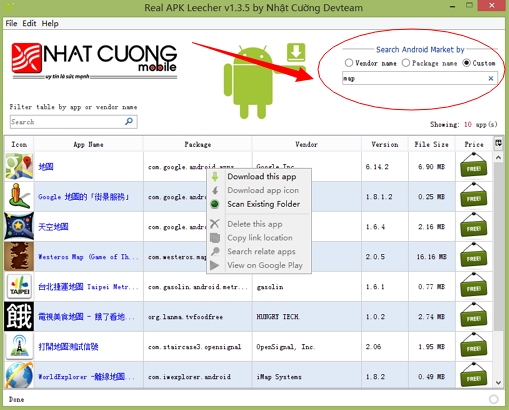Sort table by App Name column
This screenshot has width=509, height=410.
click(x=88, y=144)
